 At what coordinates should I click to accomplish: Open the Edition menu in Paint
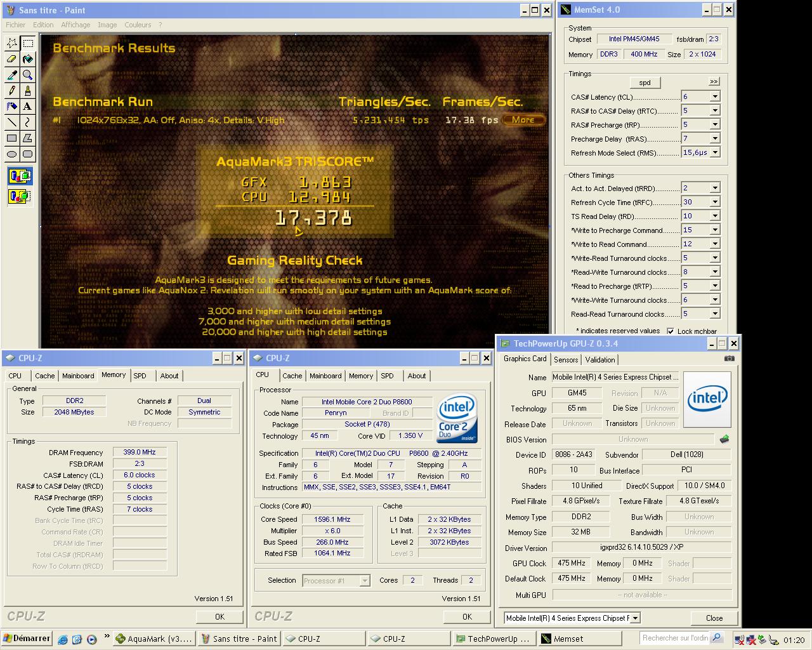43,25
